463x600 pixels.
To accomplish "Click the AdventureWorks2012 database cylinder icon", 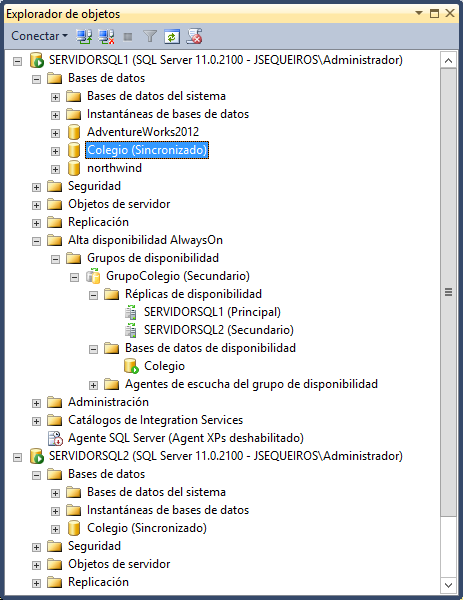I will coord(73,132).
